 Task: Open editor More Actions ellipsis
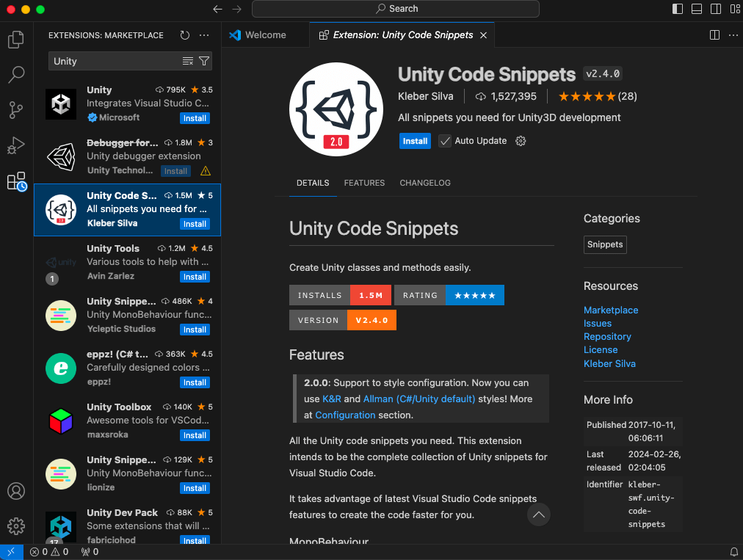733,35
